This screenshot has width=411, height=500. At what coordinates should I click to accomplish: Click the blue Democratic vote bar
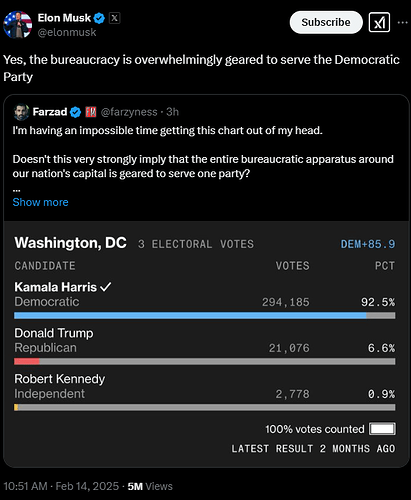pos(190,315)
